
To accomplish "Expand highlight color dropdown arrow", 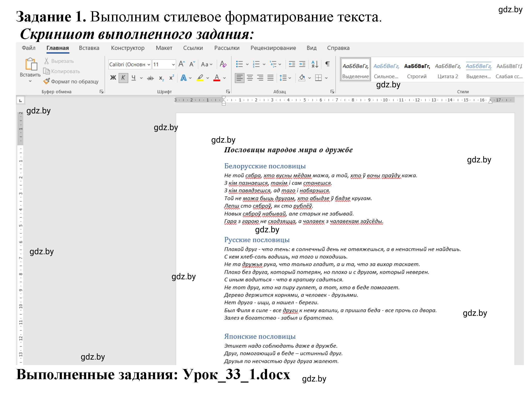I will click(x=208, y=78).
